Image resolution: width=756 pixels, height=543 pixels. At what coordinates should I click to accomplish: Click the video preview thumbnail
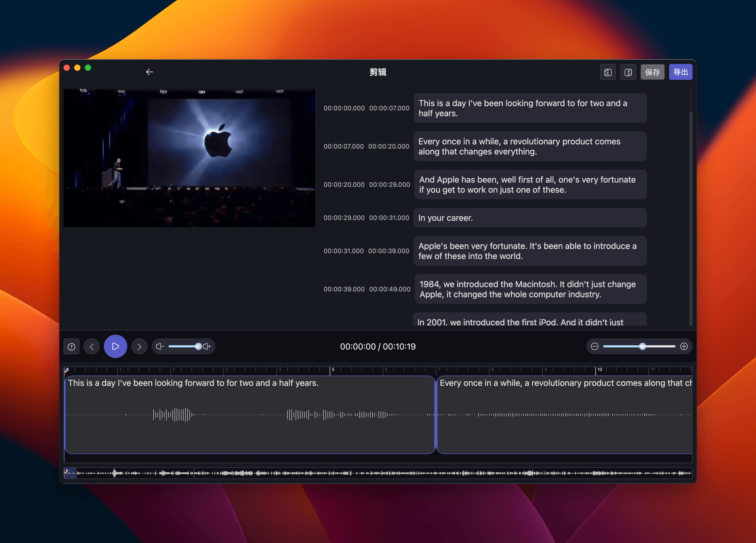[x=189, y=158]
